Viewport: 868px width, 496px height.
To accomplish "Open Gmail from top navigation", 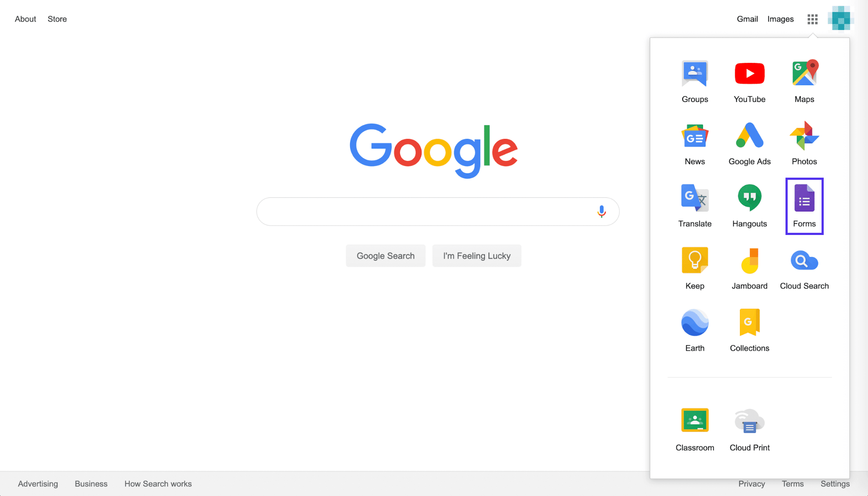I will pyautogui.click(x=747, y=19).
